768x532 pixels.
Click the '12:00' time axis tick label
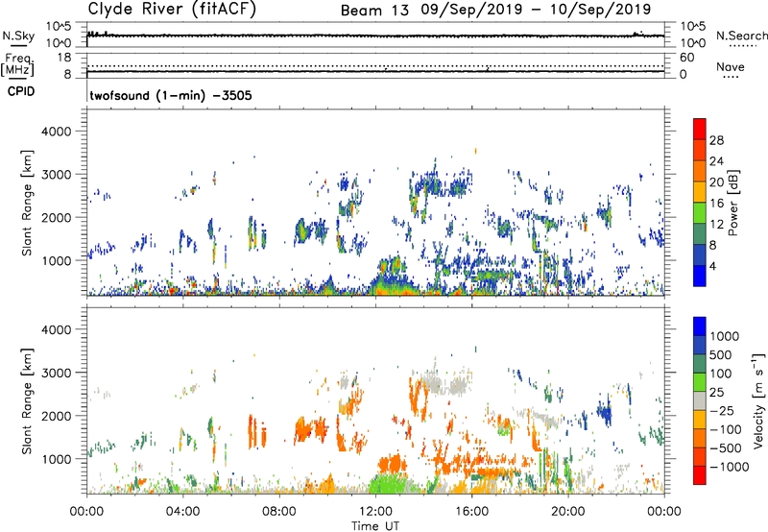(x=375, y=512)
